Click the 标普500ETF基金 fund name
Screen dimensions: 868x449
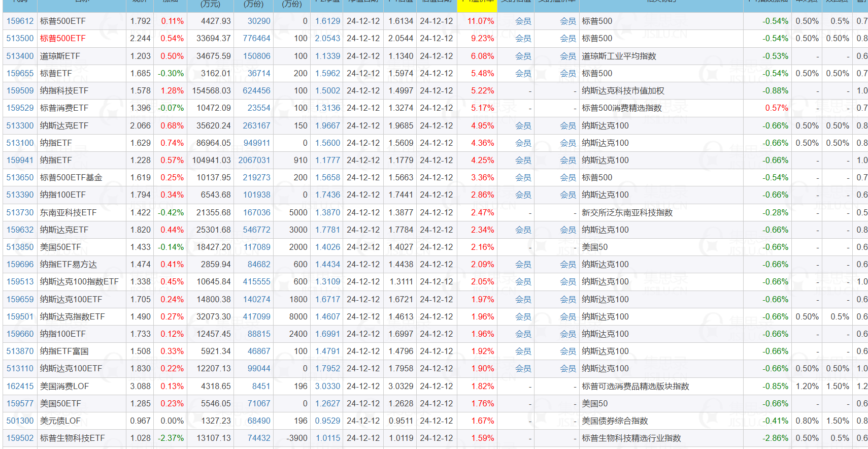coord(71,177)
